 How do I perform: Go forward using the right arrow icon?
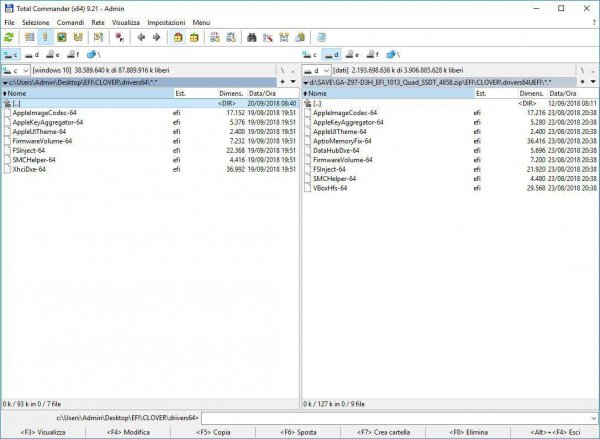coord(156,37)
